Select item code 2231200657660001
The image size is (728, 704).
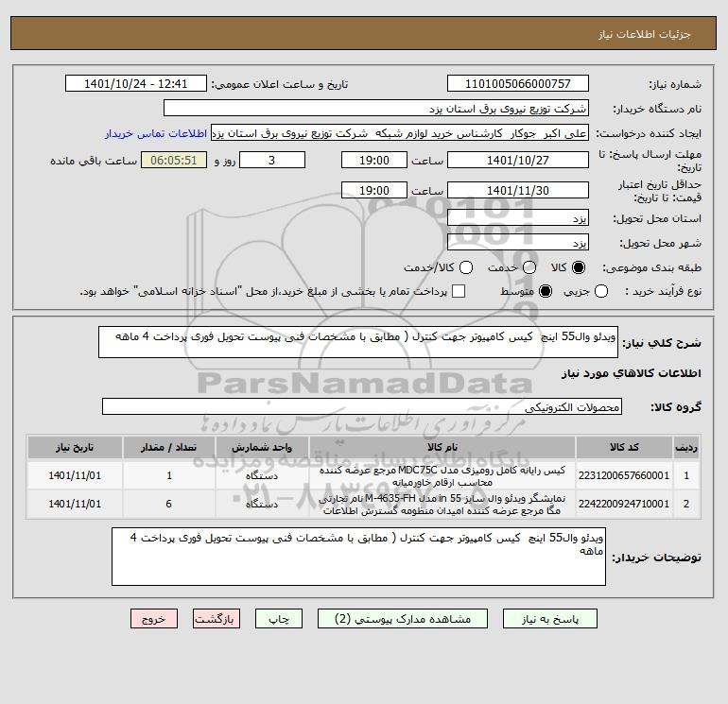coord(624,475)
